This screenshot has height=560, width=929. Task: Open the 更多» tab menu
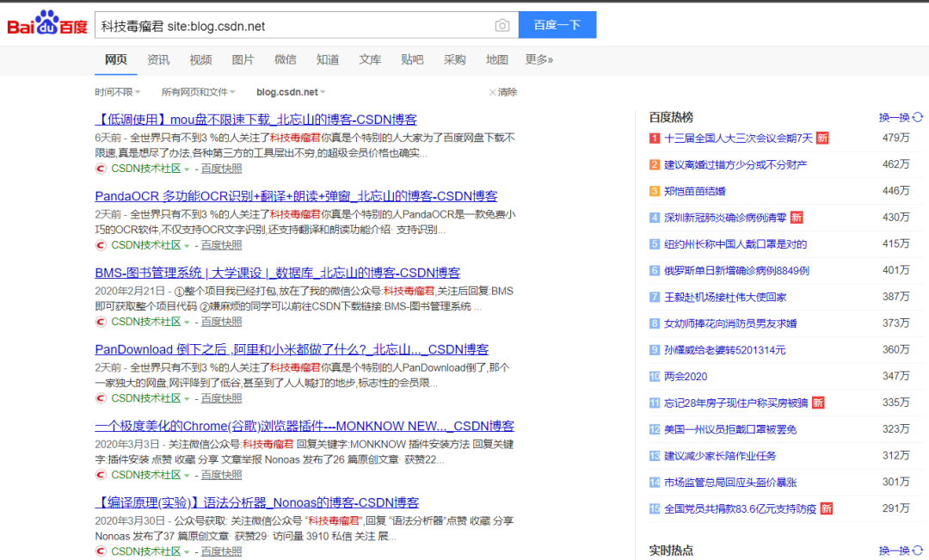(x=539, y=60)
